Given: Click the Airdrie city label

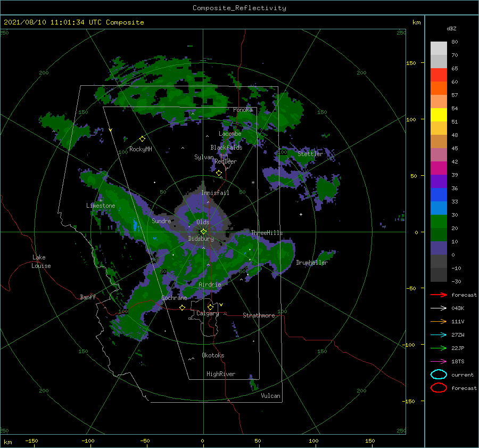Looking at the screenshot, I should pos(210,284).
